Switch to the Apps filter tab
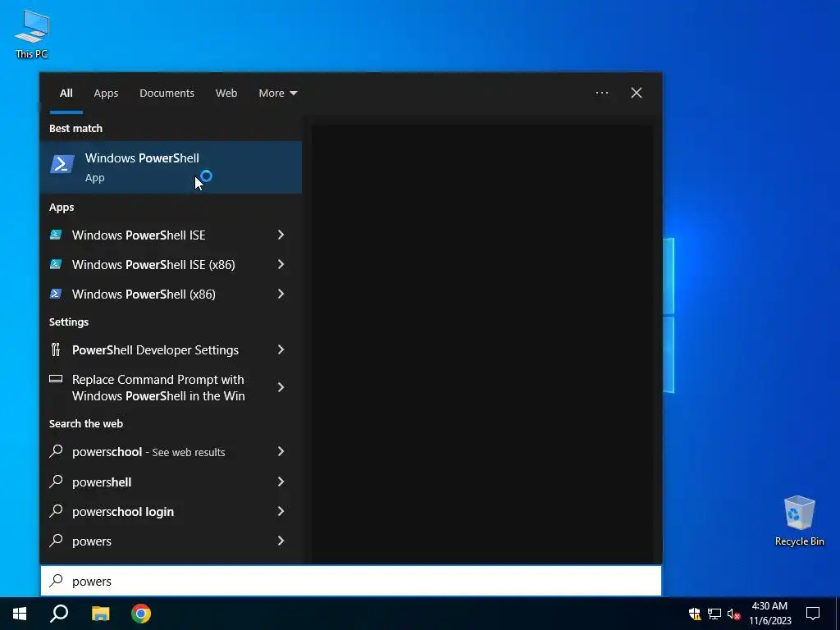This screenshot has width=840, height=630. point(106,93)
